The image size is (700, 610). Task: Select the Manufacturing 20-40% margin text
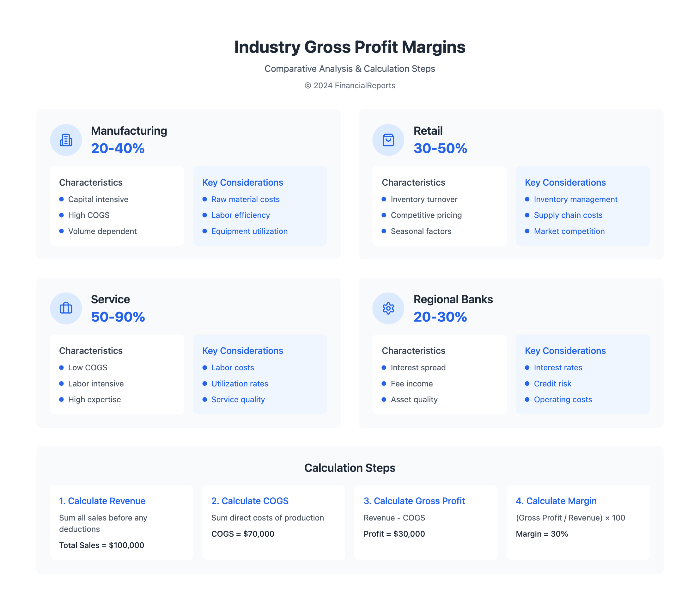118,148
